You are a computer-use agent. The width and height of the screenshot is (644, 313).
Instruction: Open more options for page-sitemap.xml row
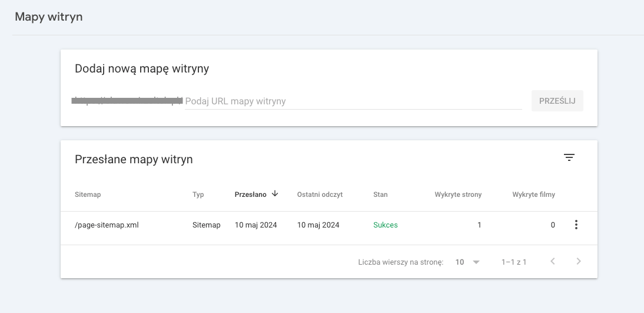pos(576,225)
